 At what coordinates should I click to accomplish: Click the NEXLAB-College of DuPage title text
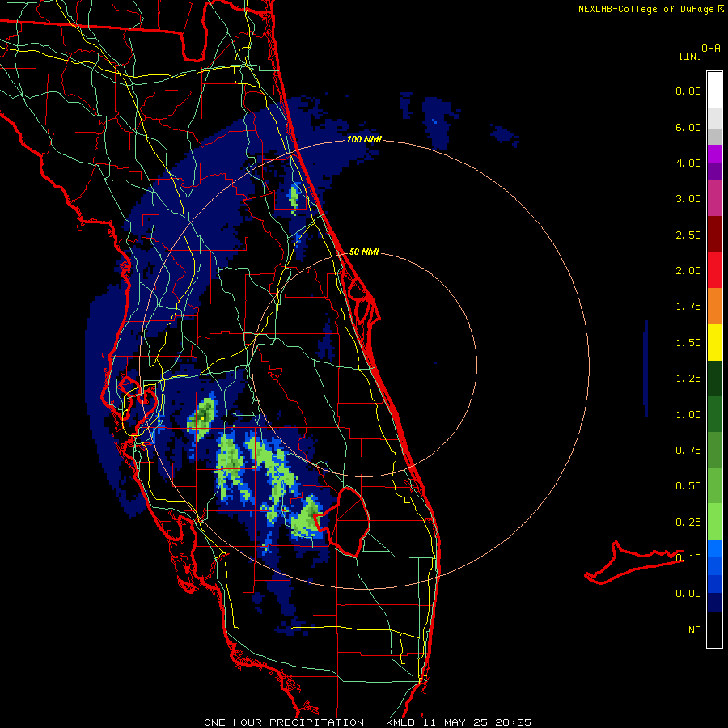tap(645, 9)
